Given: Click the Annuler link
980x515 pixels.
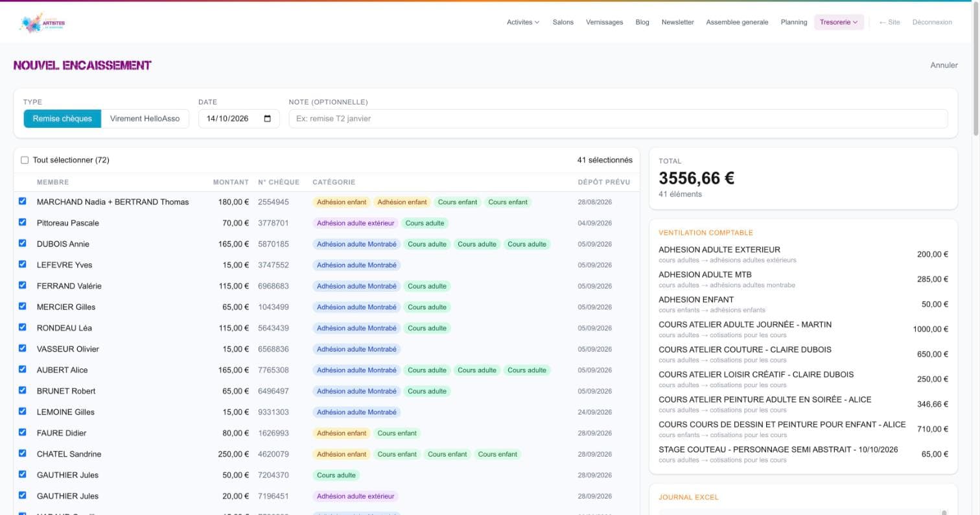Looking at the screenshot, I should (944, 65).
